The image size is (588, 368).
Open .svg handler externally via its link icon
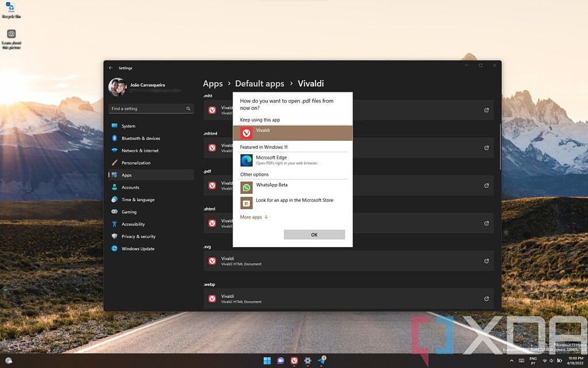point(486,260)
